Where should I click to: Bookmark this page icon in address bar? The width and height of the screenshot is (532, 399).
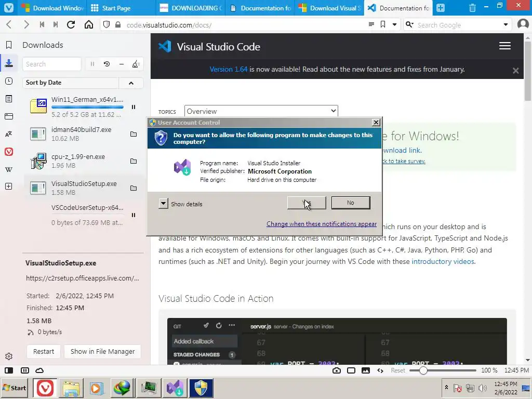(383, 24)
